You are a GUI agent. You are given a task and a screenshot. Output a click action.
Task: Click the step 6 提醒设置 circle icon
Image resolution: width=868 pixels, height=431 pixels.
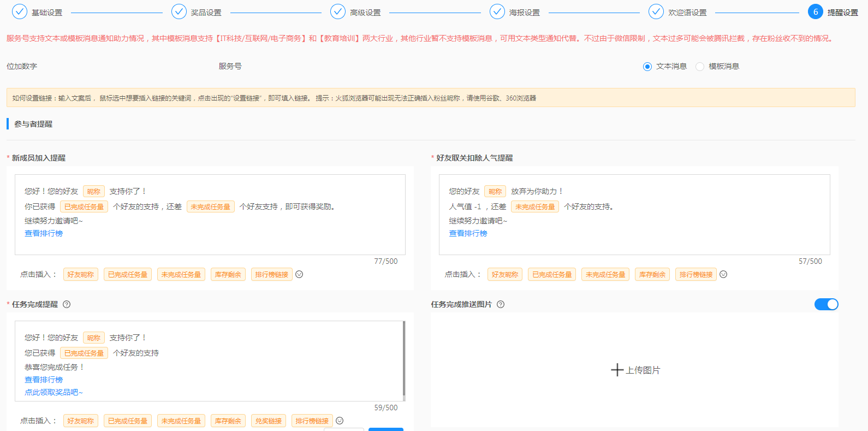coord(816,11)
